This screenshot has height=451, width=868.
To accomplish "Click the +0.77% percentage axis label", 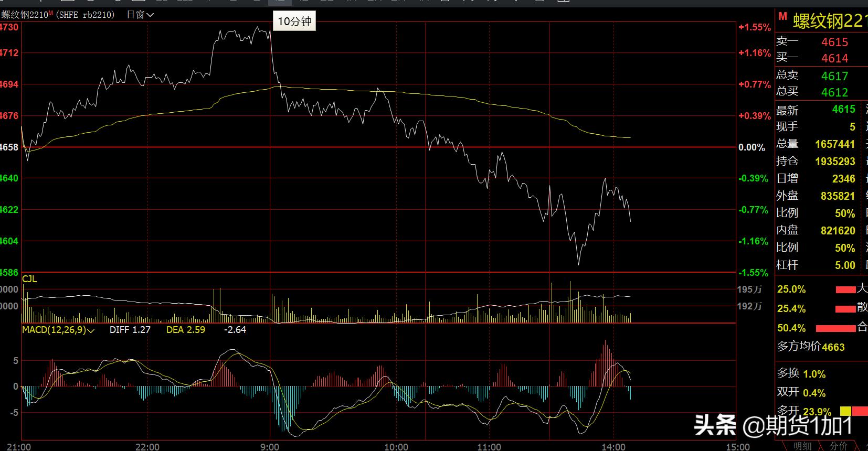I will 755,84.
